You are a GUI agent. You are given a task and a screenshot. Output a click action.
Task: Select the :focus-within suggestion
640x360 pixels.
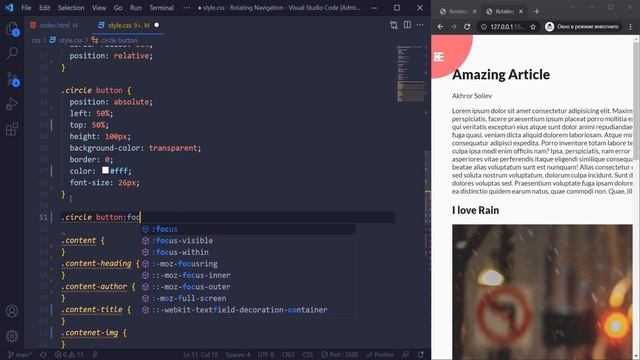click(248, 252)
